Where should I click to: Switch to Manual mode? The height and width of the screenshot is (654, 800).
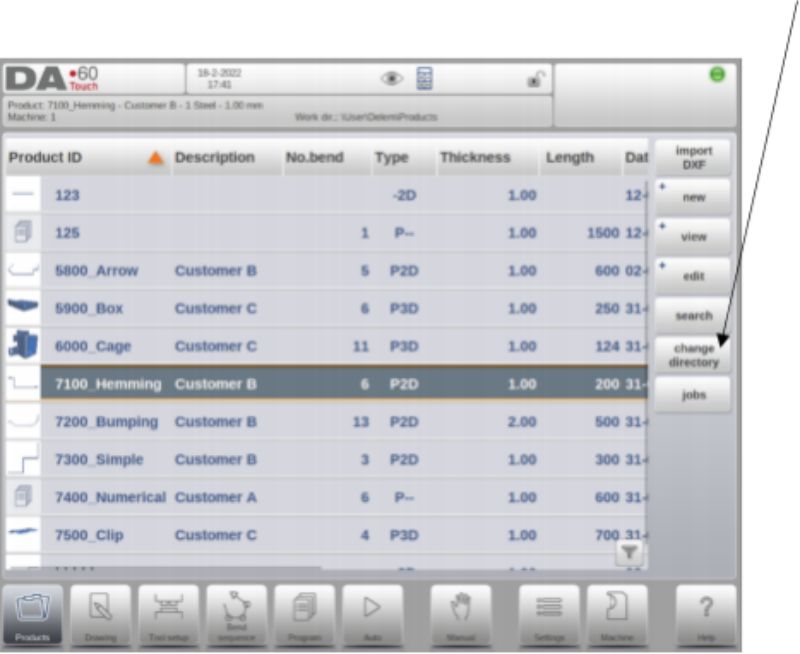(x=461, y=615)
